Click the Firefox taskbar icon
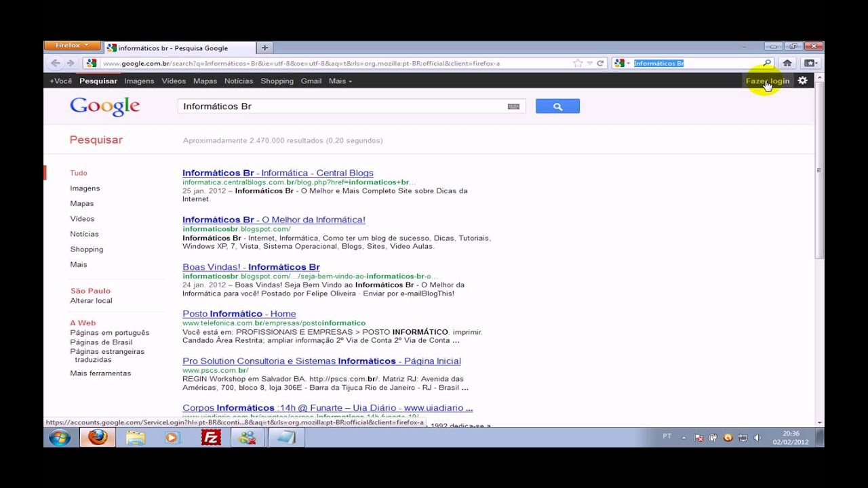 pos(98,438)
